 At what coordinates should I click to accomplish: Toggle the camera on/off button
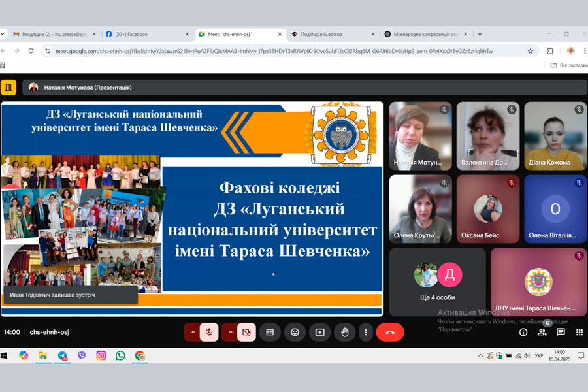tap(246, 332)
